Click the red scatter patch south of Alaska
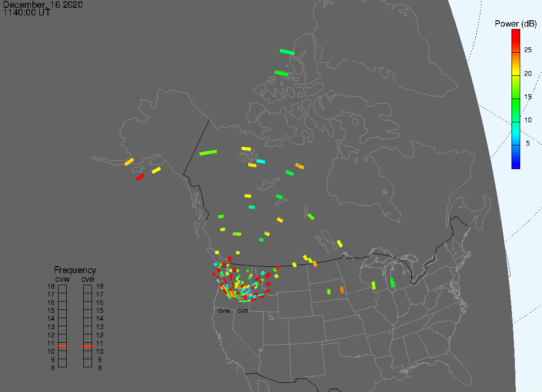The width and height of the screenshot is (542, 392). (x=140, y=177)
